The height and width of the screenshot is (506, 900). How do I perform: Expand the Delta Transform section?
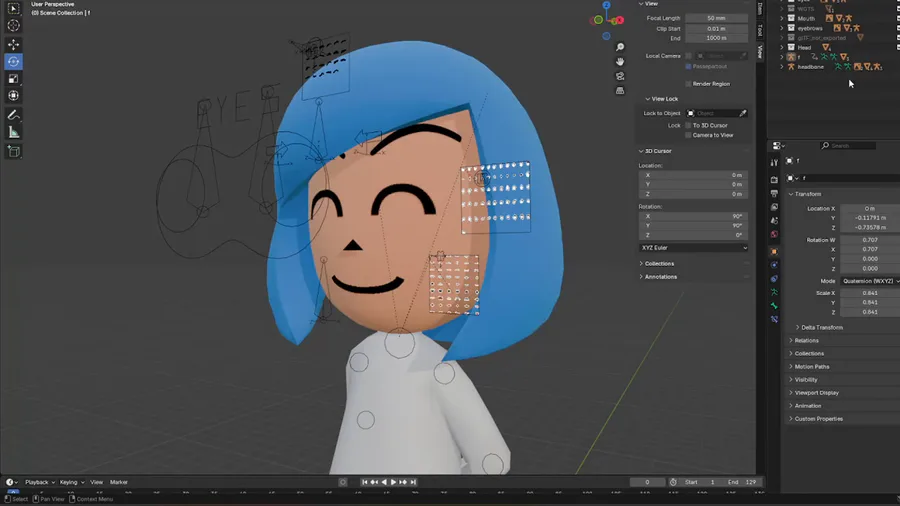(819, 328)
